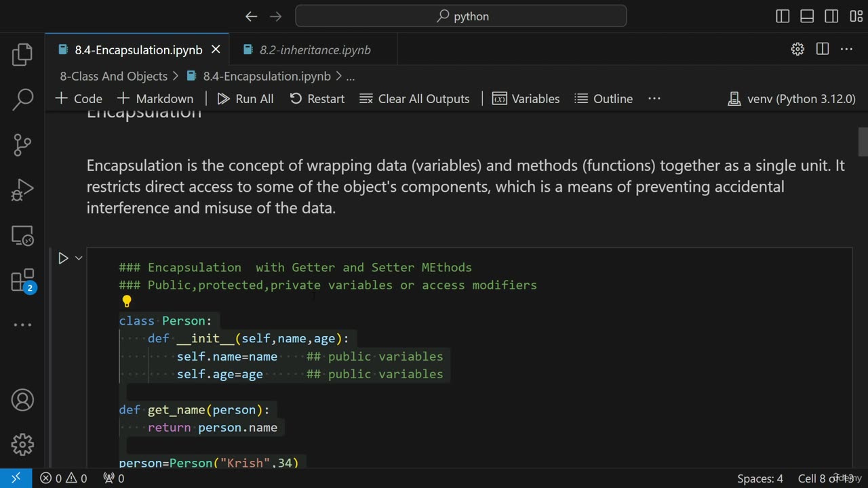
Task: Expand the breadcrumb ellipsis item
Action: coord(351,76)
